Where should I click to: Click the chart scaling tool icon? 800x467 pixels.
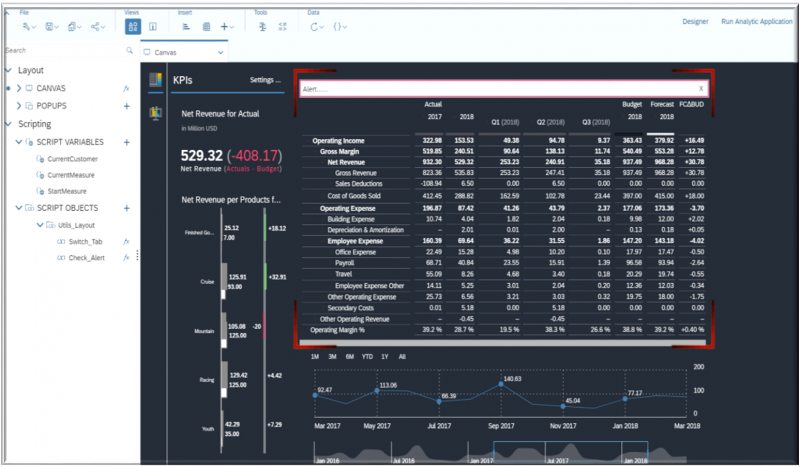coord(262,27)
